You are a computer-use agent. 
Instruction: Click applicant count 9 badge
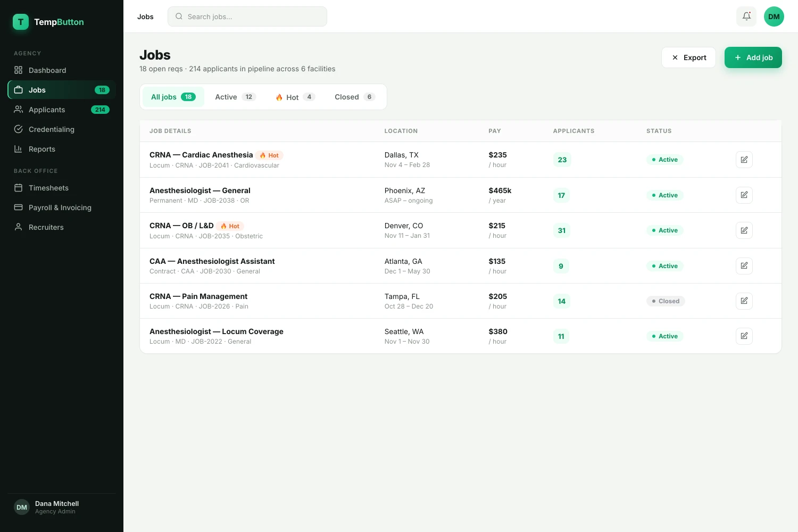[561, 266]
